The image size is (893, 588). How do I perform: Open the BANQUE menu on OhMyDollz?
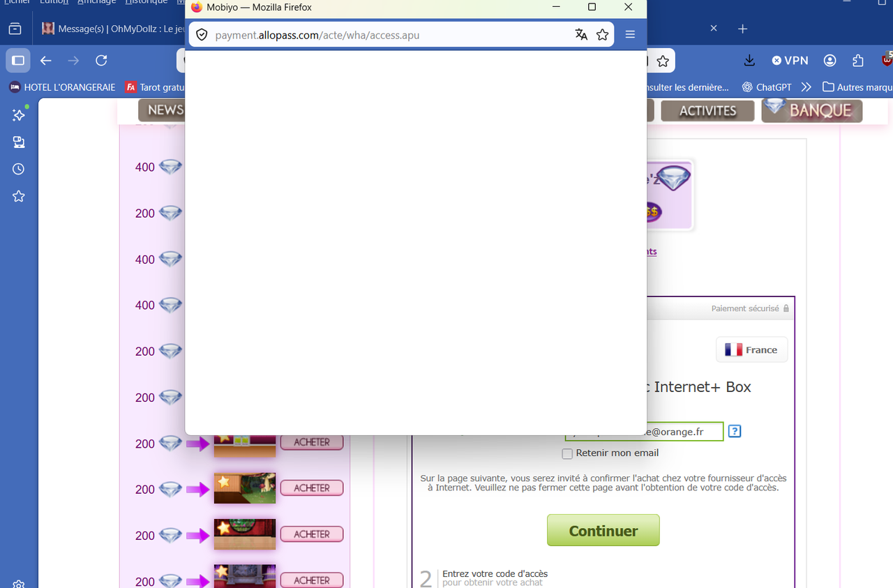click(812, 110)
